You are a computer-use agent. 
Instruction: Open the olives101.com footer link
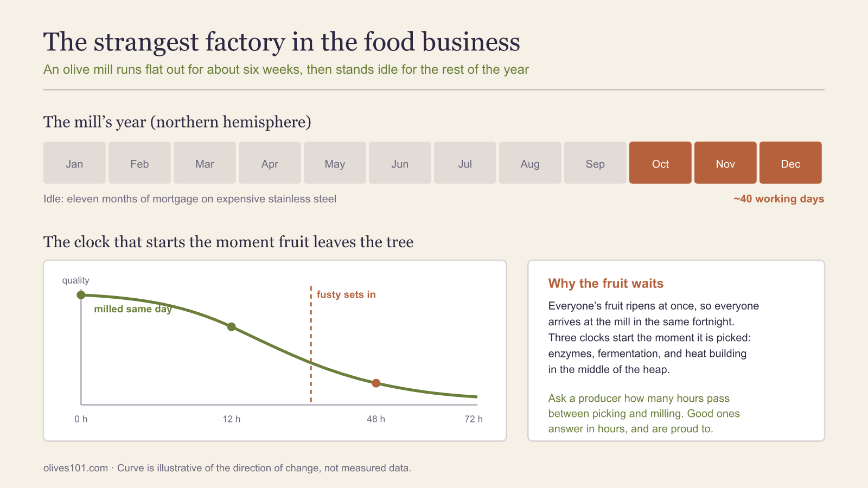click(x=75, y=468)
